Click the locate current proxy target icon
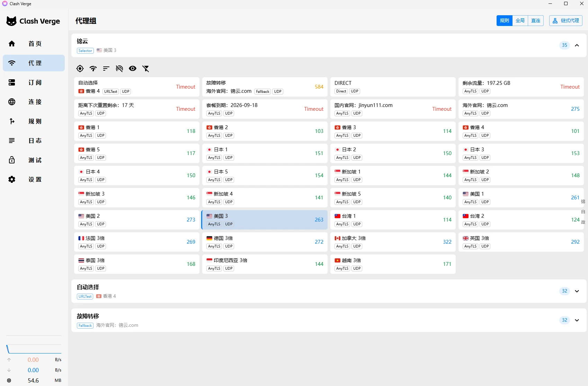This screenshot has width=588, height=386. coord(80,69)
